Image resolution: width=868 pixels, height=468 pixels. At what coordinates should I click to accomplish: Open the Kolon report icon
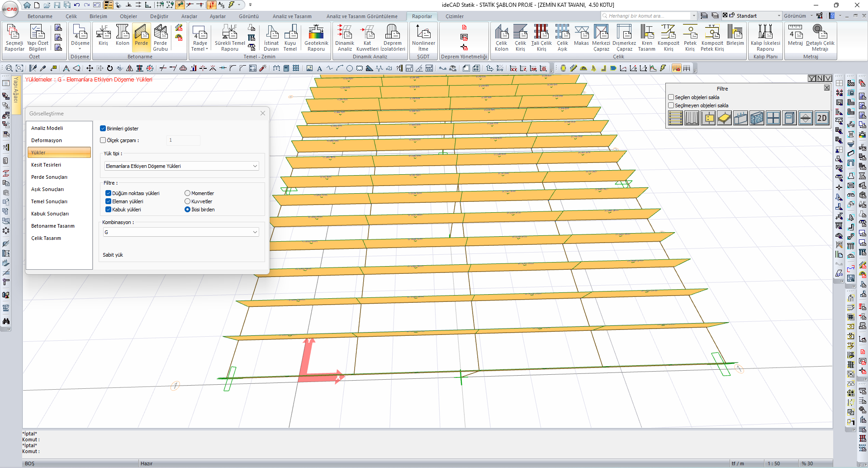[122, 35]
